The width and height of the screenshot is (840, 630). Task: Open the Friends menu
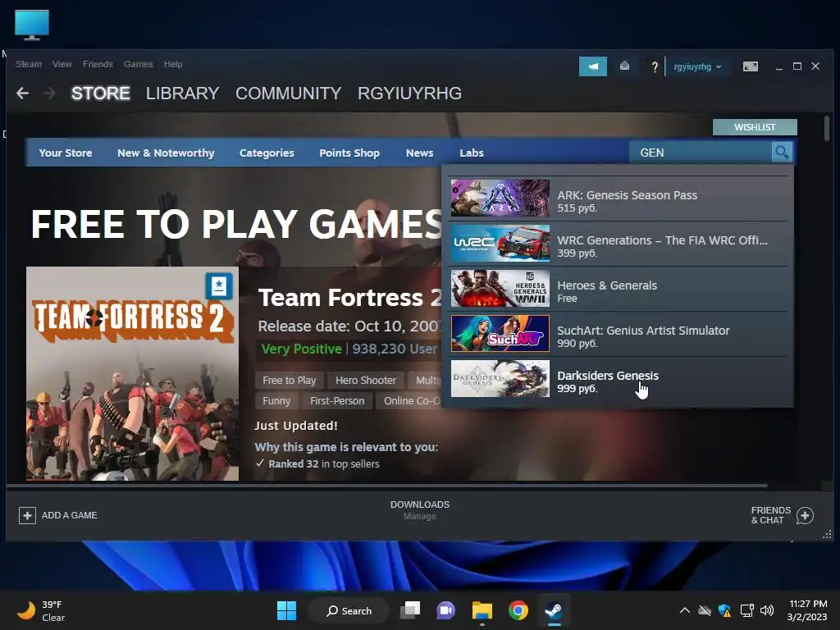click(98, 64)
